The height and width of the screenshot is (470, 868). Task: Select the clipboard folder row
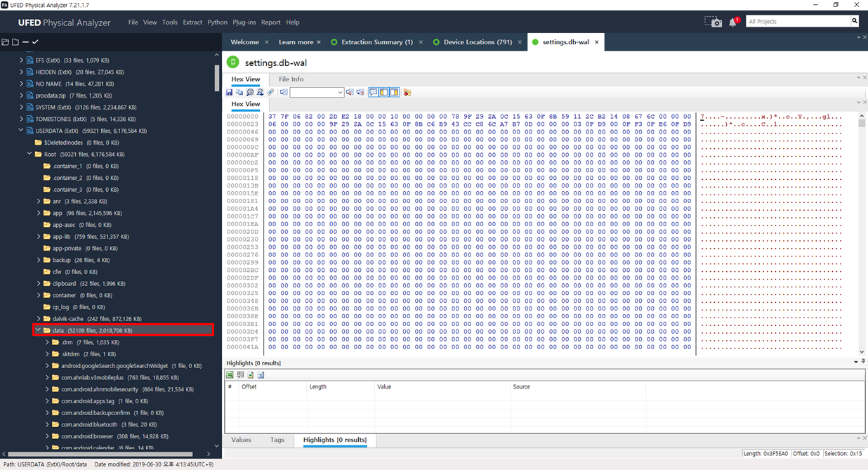coord(84,284)
